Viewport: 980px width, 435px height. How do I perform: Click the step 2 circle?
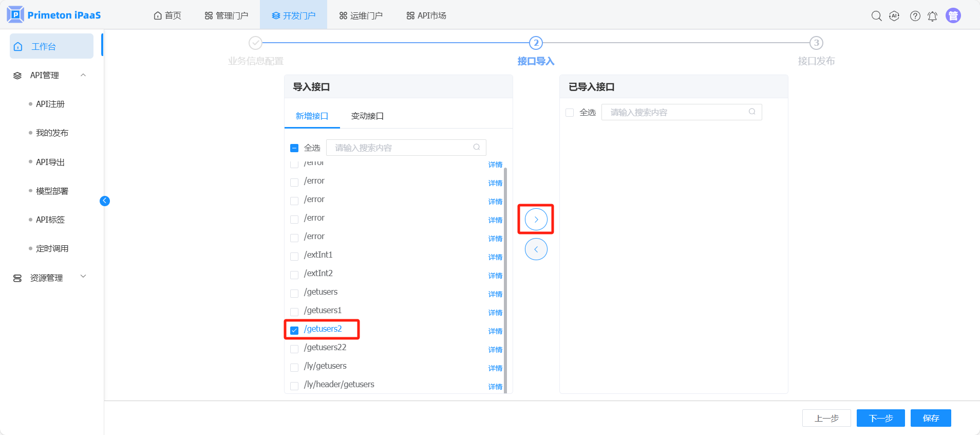tap(536, 43)
